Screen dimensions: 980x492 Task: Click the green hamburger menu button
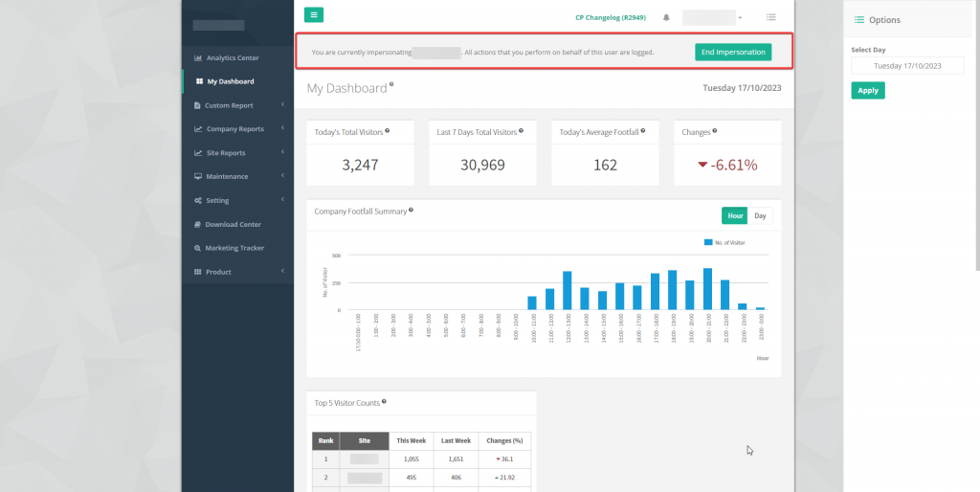coord(314,14)
